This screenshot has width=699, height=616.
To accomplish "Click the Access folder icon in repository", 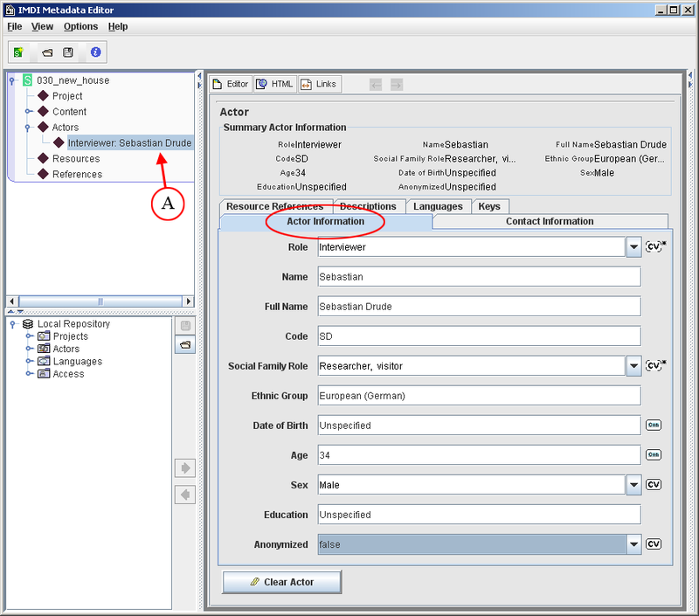I will (44, 373).
